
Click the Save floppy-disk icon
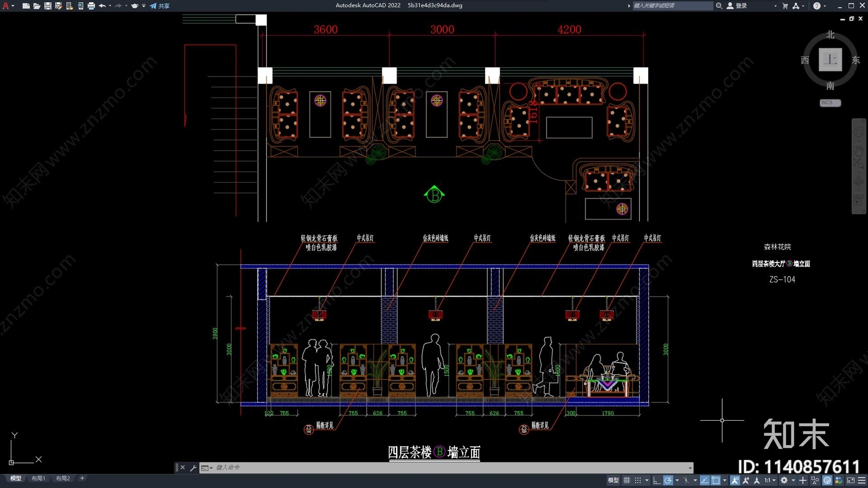47,5
